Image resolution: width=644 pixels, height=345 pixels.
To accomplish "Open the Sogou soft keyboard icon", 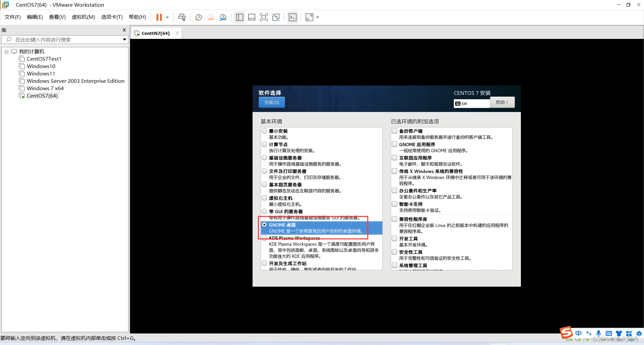I will tap(609, 333).
